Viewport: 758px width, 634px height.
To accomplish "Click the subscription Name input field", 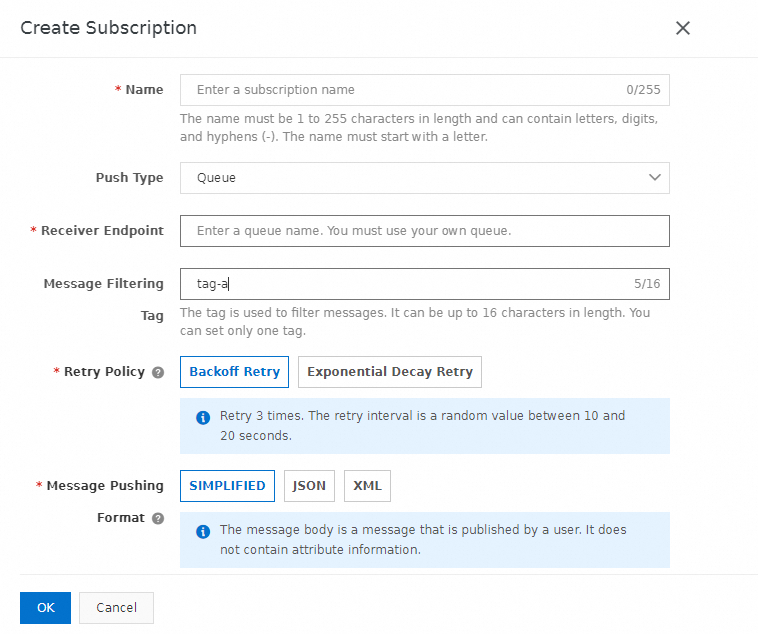I will [424, 90].
